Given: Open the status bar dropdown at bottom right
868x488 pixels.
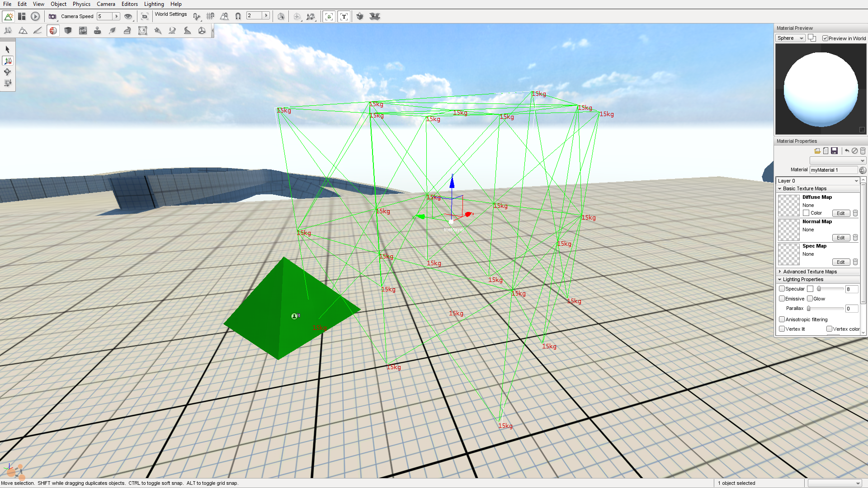Looking at the screenshot, I should [835, 483].
